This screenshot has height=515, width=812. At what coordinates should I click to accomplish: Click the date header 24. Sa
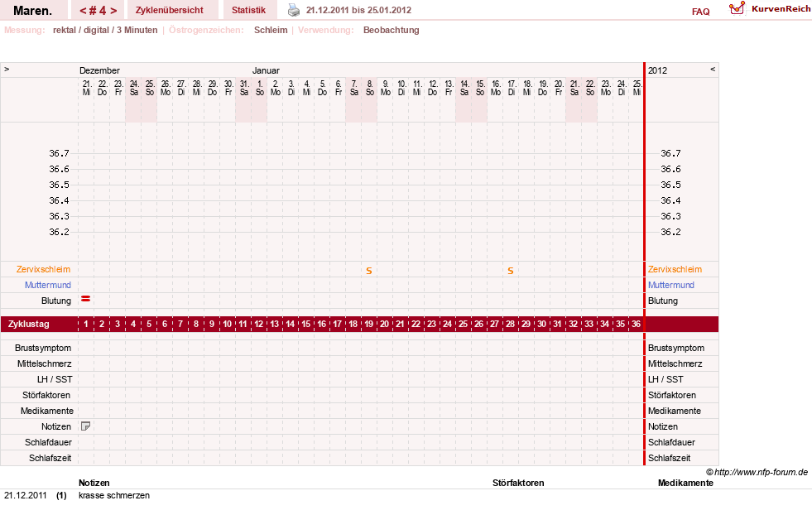point(134,88)
